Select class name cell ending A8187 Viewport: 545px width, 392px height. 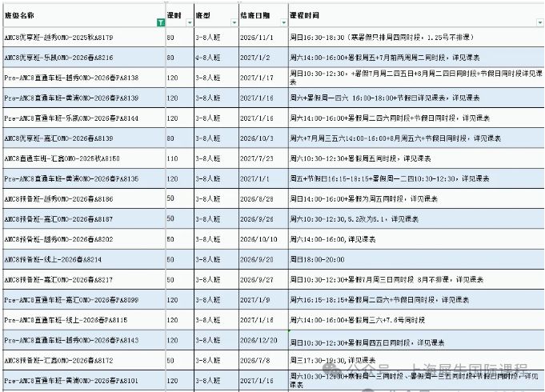pos(84,218)
